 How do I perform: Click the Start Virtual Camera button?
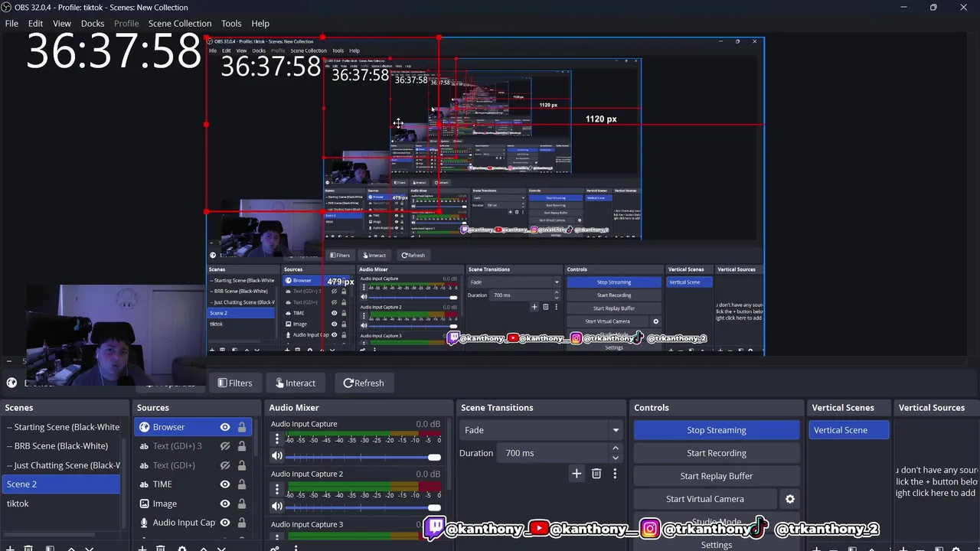705,499
